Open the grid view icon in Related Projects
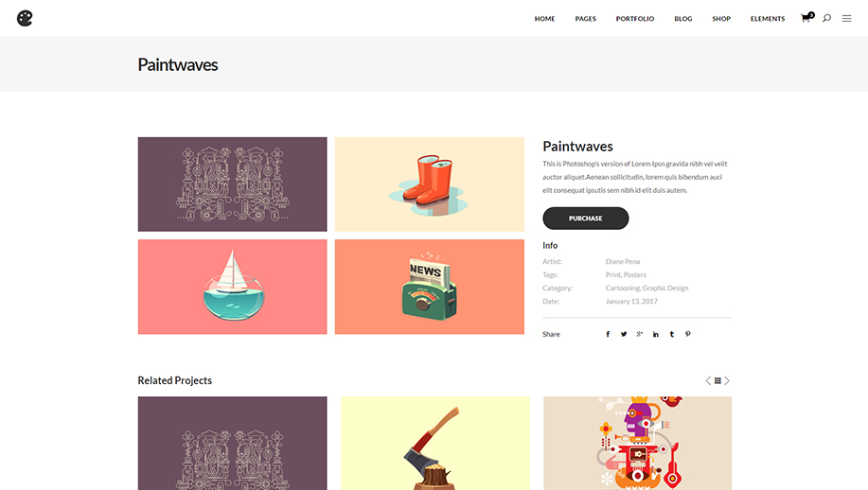Viewport: 868px width, 490px height. [717, 380]
